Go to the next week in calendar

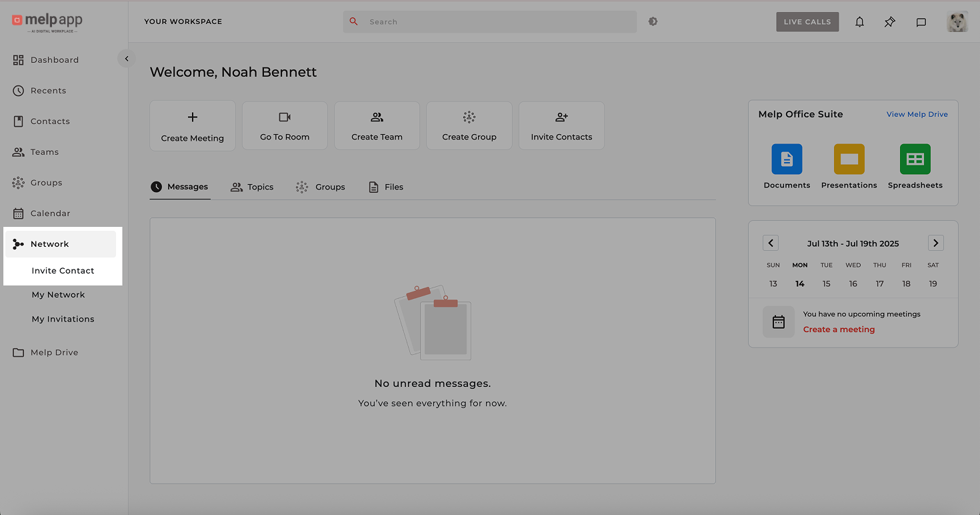coord(935,243)
